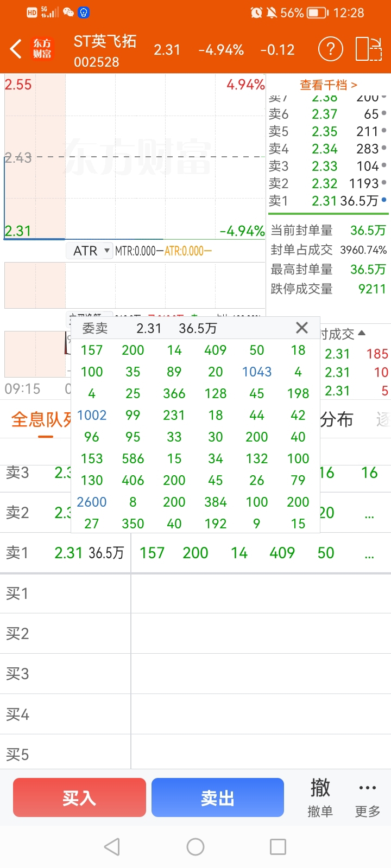Select 卖5 2.35 211 in order book
Viewport: 391px width, 868px height.
[x=328, y=131]
